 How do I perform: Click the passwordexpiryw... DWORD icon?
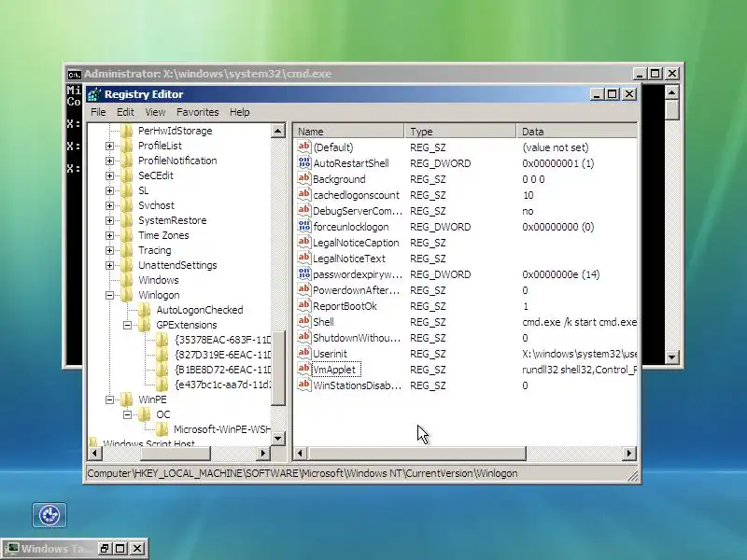pyautogui.click(x=304, y=273)
